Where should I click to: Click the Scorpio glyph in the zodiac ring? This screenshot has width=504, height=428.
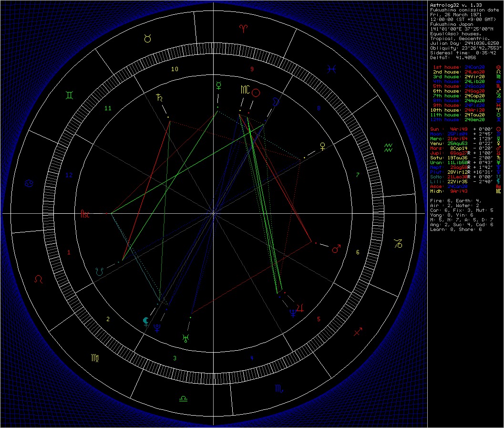coord(279,389)
